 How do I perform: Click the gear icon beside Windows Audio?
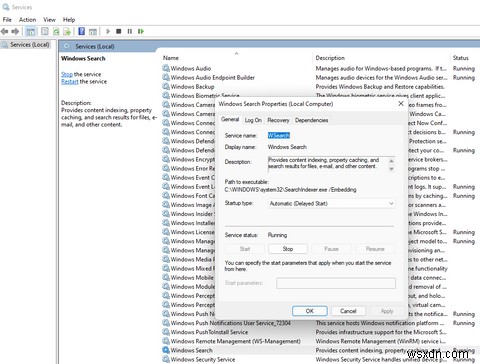click(x=166, y=68)
